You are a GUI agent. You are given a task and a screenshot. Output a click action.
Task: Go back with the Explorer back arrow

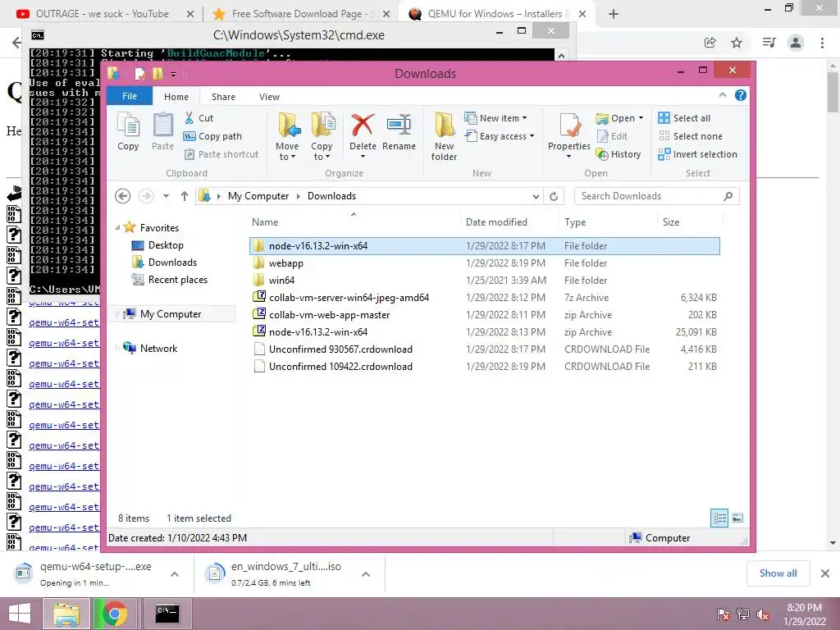pyautogui.click(x=123, y=196)
